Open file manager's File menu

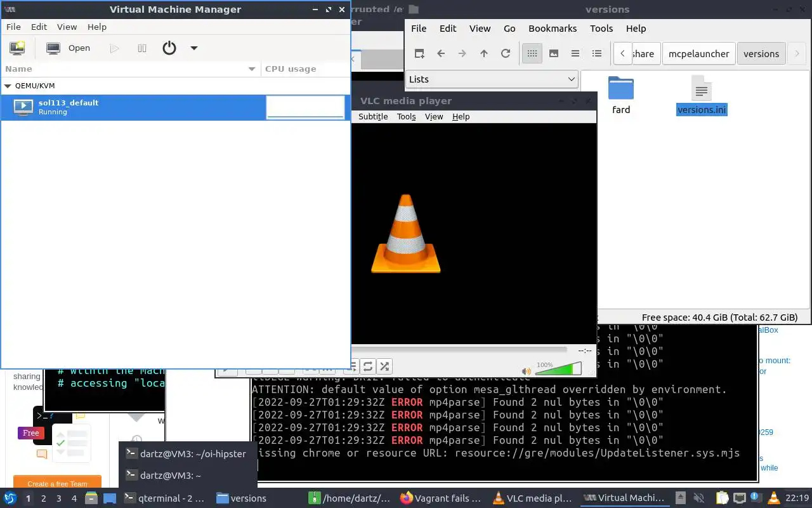[419, 28]
